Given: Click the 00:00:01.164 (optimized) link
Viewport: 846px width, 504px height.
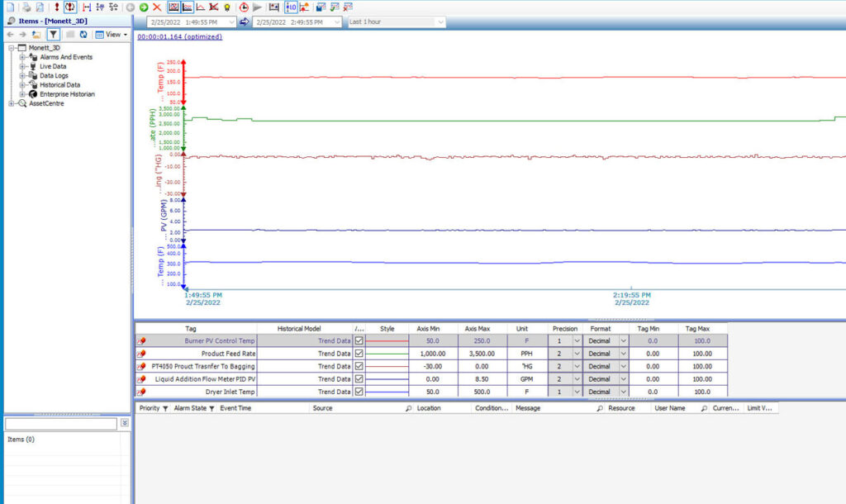Looking at the screenshot, I should coord(179,37).
